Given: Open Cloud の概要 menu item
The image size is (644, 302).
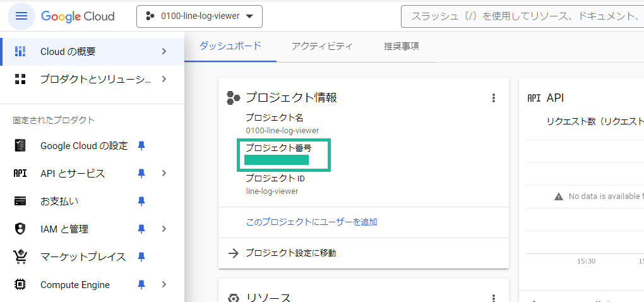Looking at the screenshot, I should tap(92, 51).
